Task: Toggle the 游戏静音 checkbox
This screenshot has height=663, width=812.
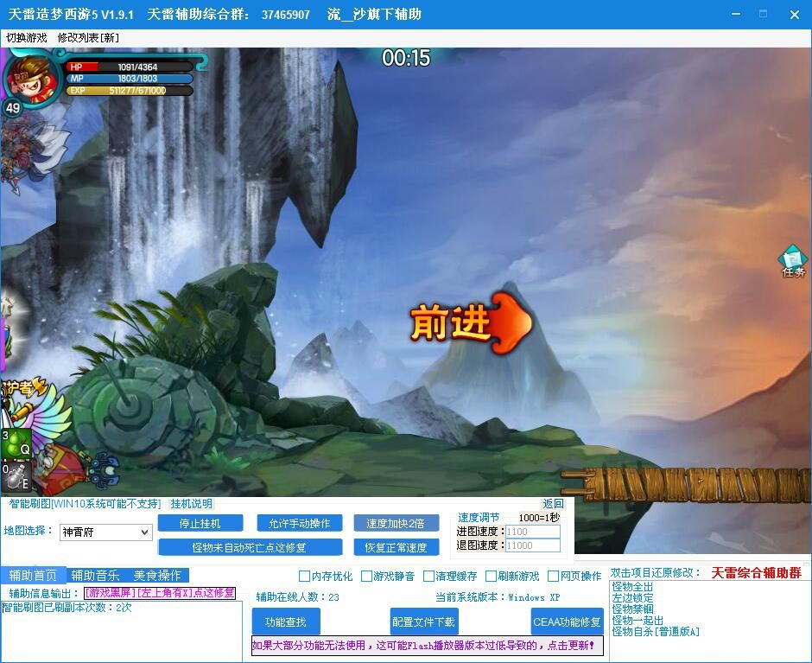Action: pyautogui.click(x=388, y=577)
